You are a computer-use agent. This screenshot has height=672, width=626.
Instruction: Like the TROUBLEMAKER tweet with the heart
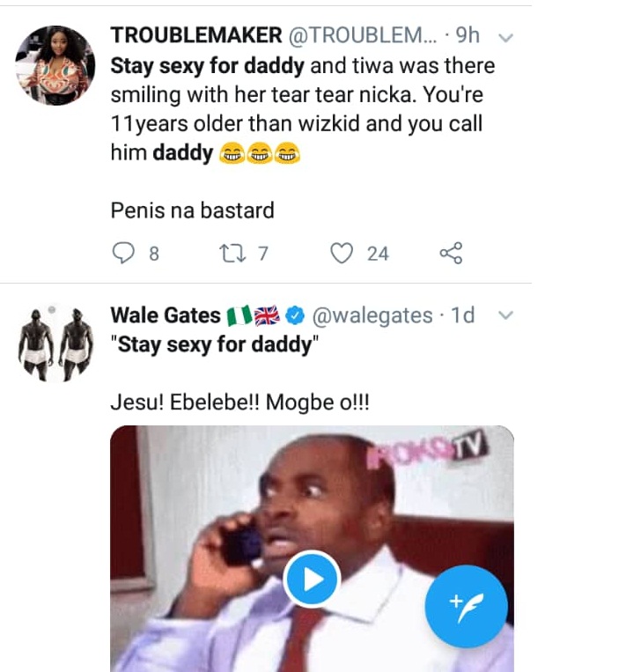pos(342,254)
